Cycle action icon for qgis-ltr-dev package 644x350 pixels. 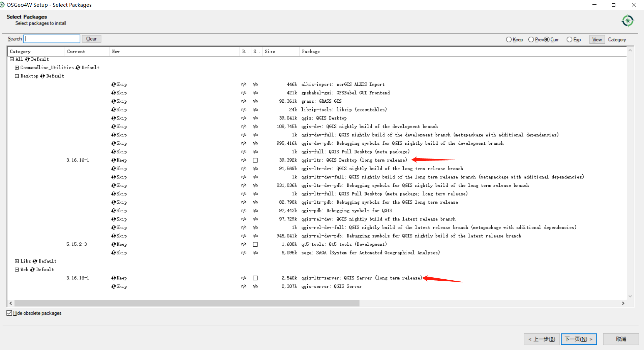point(114,169)
